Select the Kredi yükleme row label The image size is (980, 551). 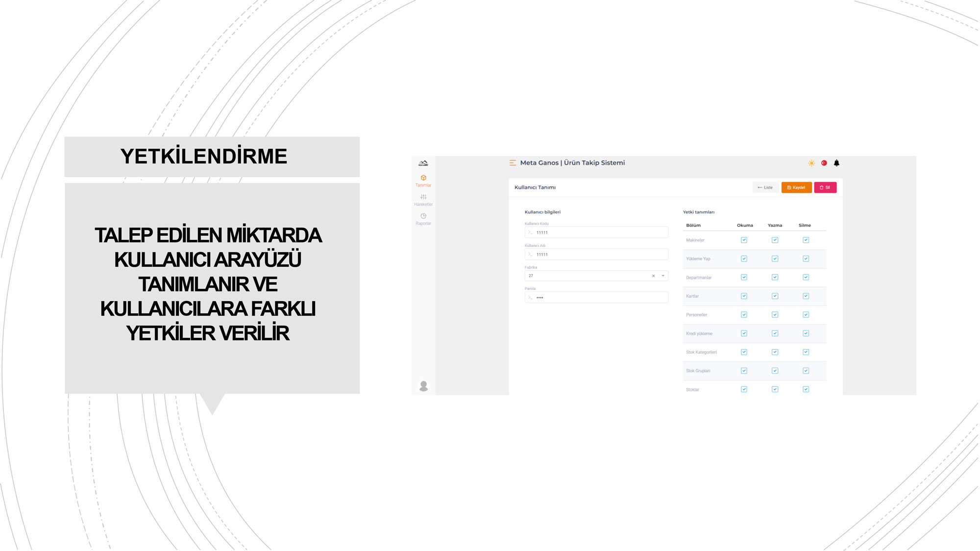tap(699, 334)
